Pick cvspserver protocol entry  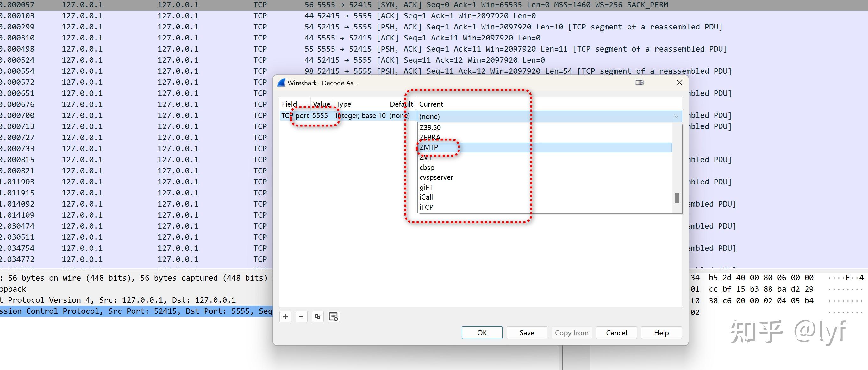coord(436,177)
